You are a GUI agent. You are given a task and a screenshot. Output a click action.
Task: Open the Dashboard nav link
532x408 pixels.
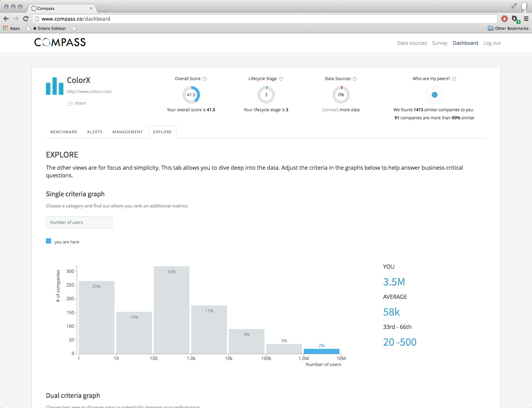pyautogui.click(x=465, y=43)
